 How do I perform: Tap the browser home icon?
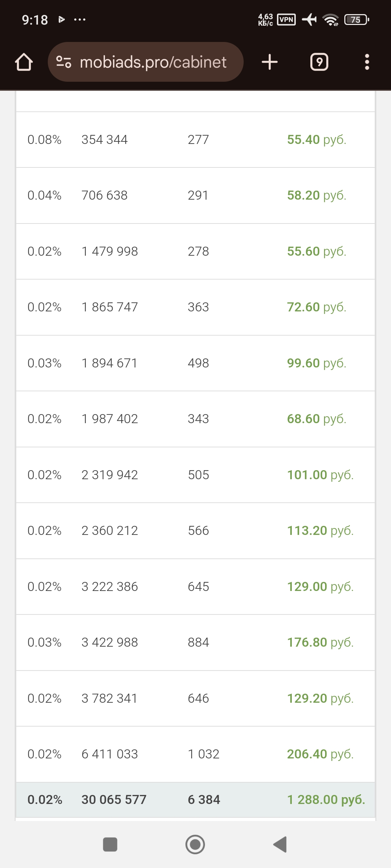[x=24, y=62]
